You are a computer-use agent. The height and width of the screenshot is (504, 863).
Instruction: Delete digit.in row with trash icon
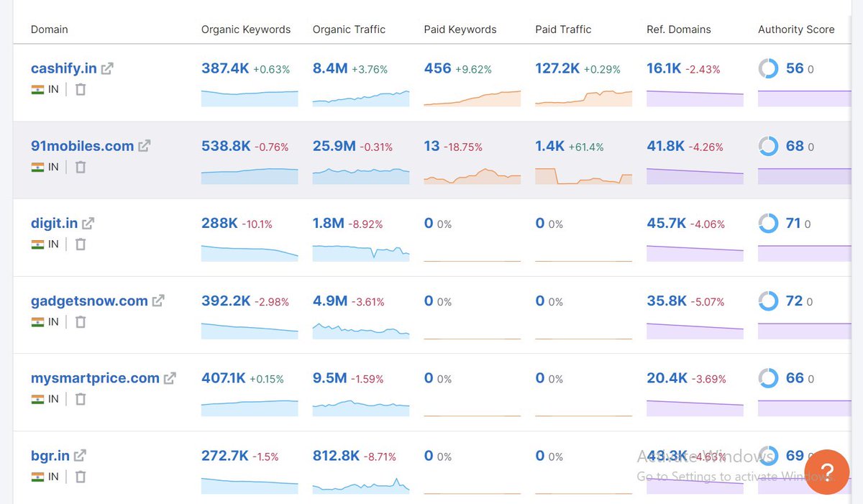tap(81, 244)
